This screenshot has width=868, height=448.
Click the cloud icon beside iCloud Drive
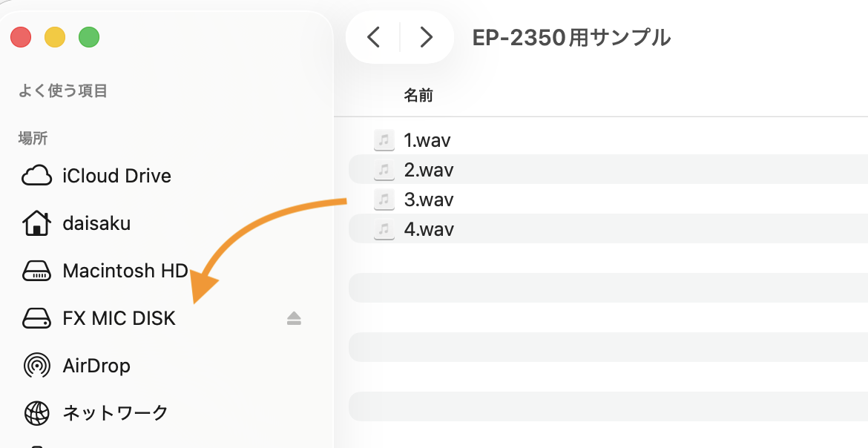click(36, 176)
